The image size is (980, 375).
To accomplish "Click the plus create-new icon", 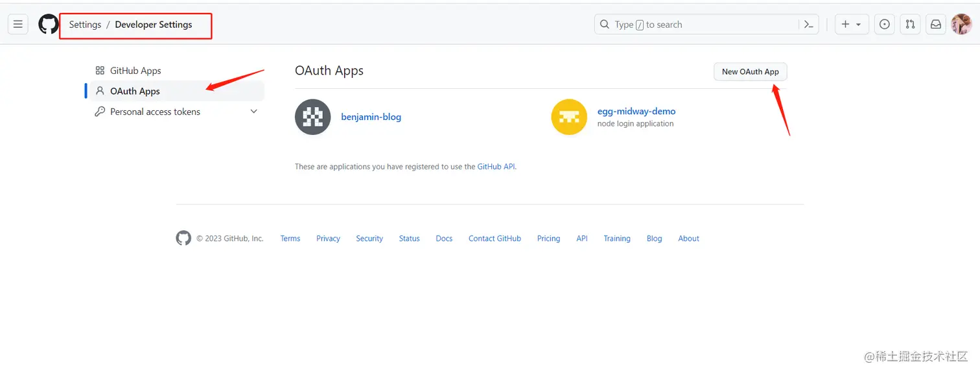I will click(845, 25).
